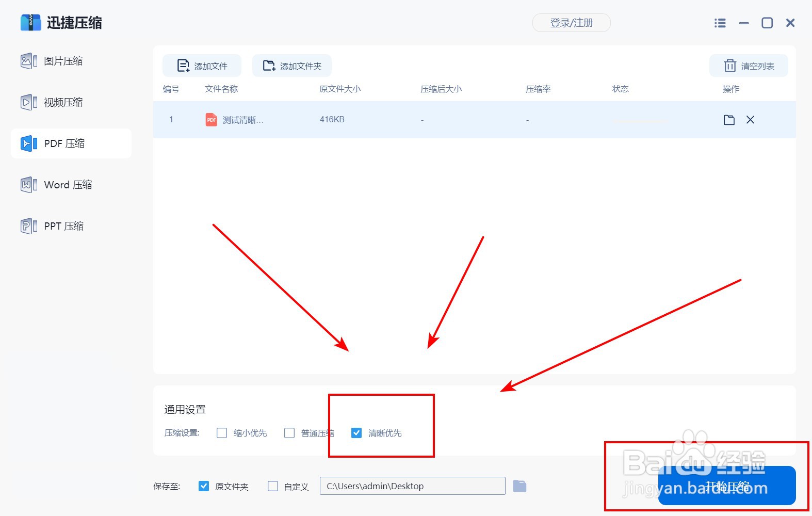Enable the 普通压缩 checkbox
Screen dimensions: 812x516
(289, 433)
